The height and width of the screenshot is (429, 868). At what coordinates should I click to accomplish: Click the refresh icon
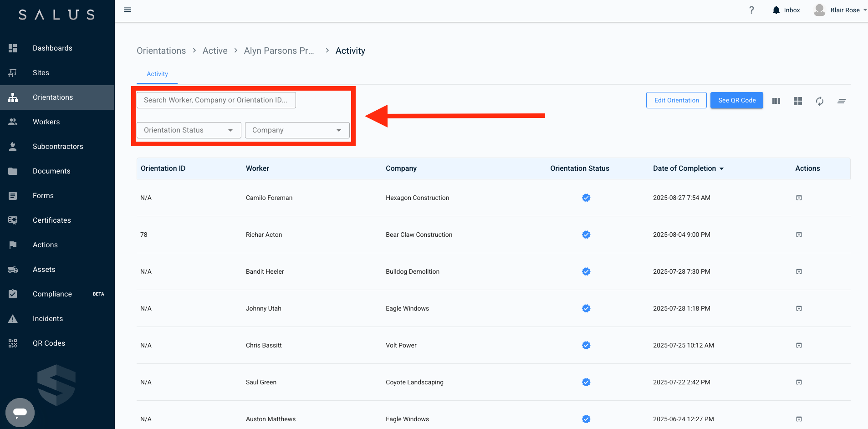[x=819, y=101]
